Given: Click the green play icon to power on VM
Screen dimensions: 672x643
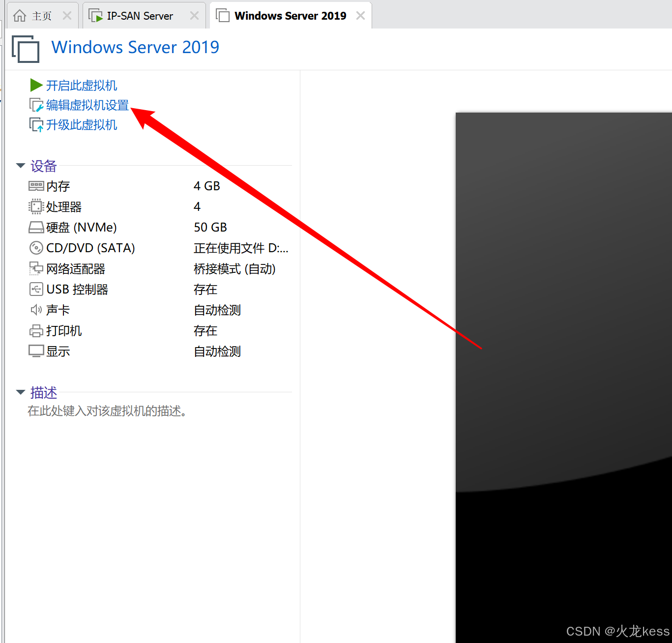Looking at the screenshot, I should pyautogui.click(x=36, y=85).
